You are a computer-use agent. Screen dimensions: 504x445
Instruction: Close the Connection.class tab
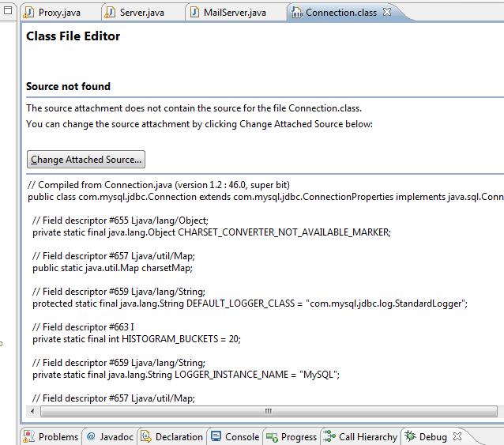tap(387, 12)
